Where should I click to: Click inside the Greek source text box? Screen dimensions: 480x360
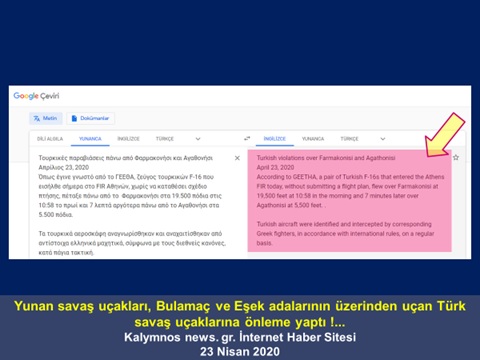[132, 205]
